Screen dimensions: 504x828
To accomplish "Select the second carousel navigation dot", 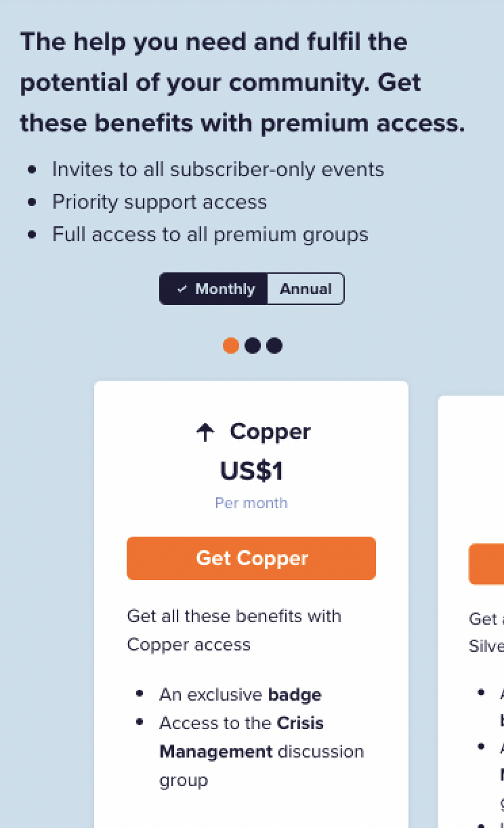I will coord(253,346).
